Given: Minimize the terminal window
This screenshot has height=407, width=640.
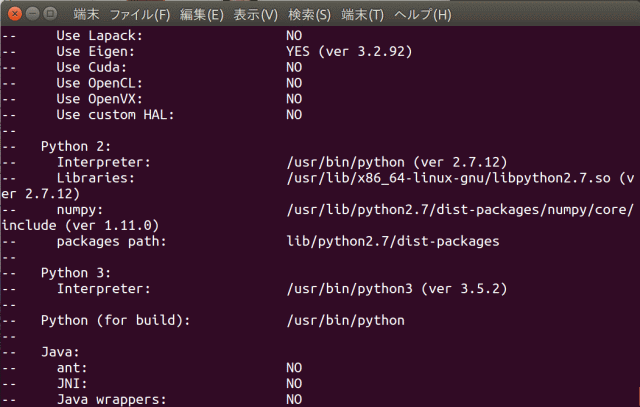Looking at the screenshot, I should pyautogui.click(x=30, y=15).
